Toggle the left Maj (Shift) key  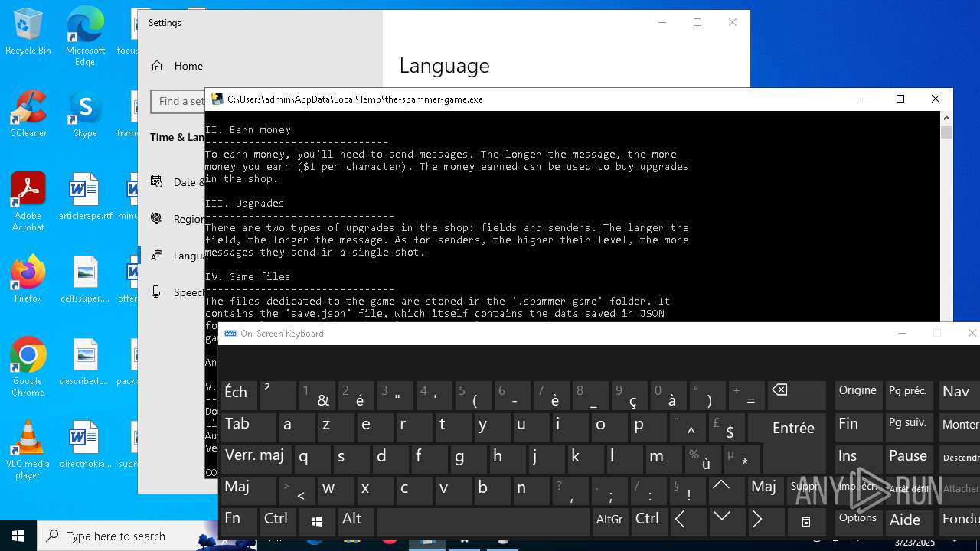248,489
